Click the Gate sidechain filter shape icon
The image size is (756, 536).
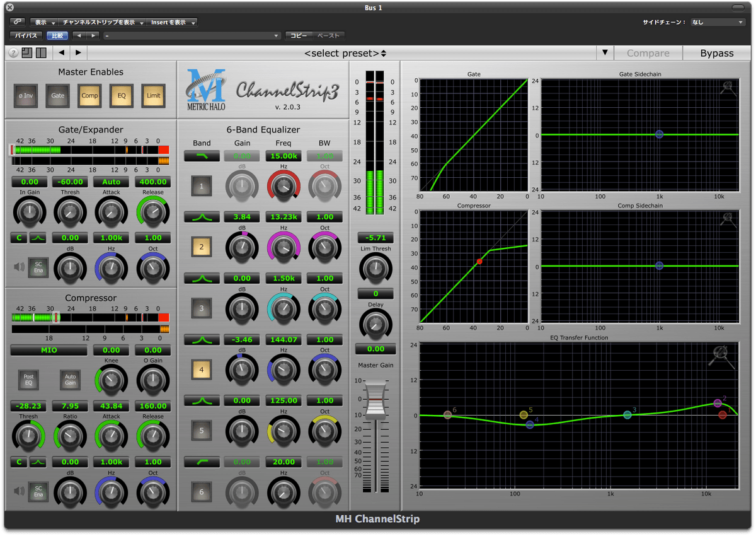click(38, 238)
